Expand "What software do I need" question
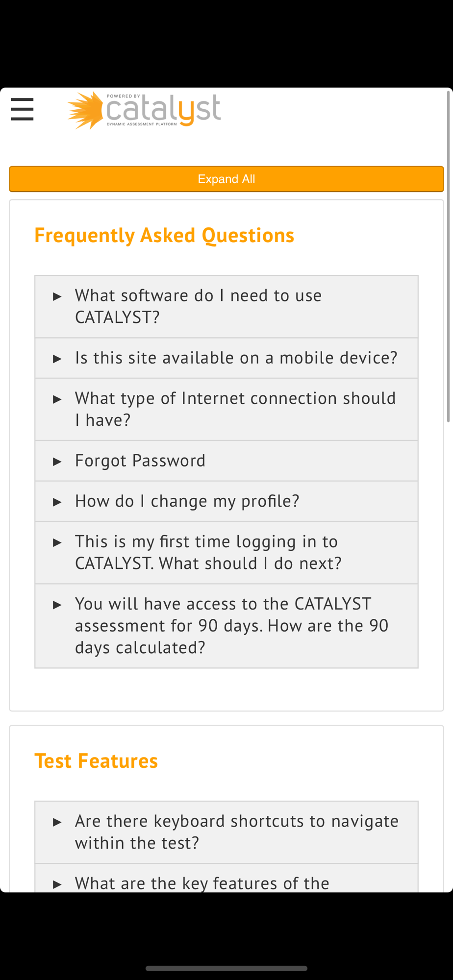Image resolution: width=453 pixels, height=980 pixels. point(226,307)
